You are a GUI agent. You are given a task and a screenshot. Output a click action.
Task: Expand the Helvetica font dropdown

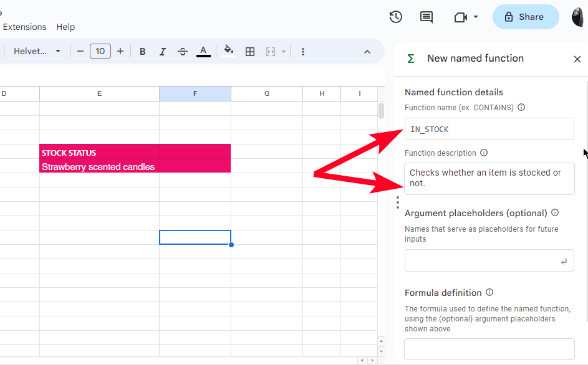(37, 52)
